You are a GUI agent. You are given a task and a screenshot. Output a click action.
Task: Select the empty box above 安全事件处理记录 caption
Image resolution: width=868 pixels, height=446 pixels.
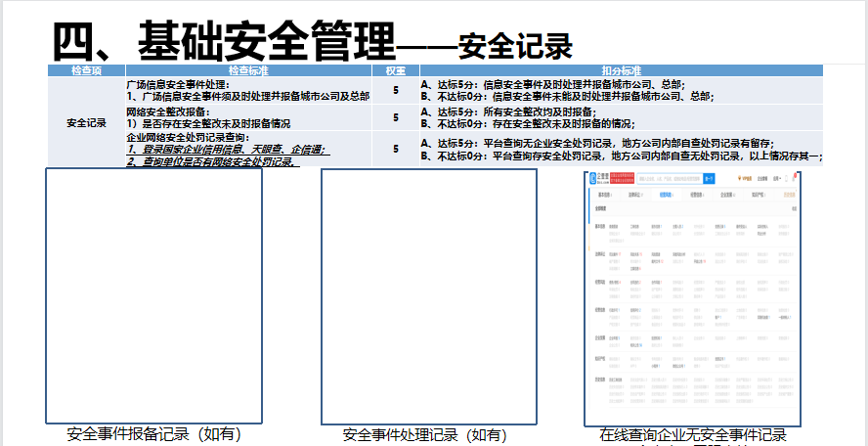(429, 295)
